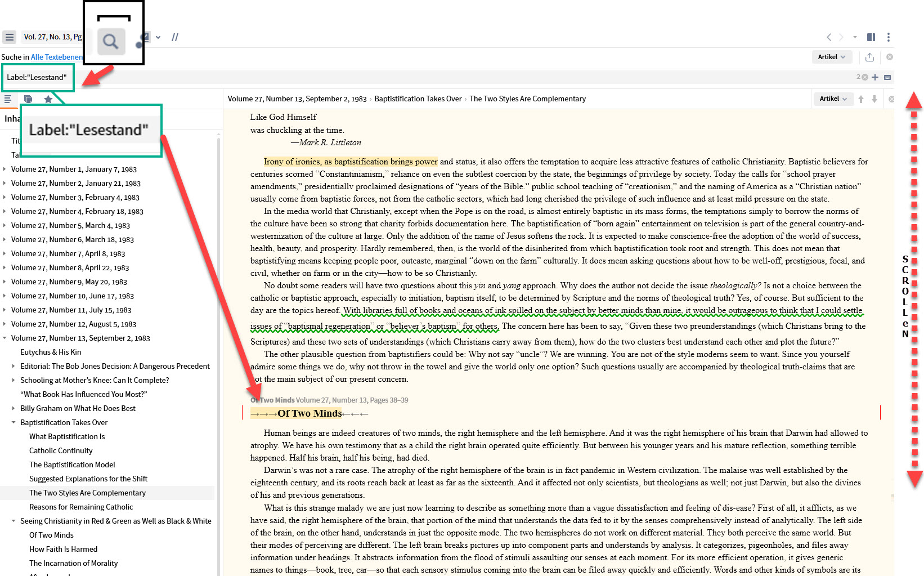Add a new search term with plus icon

(875, 77)
